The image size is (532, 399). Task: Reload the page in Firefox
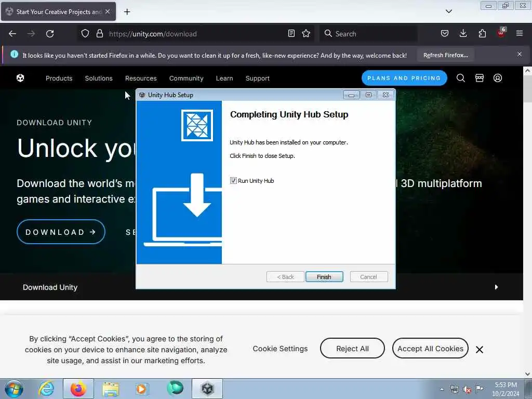point(50,34)
